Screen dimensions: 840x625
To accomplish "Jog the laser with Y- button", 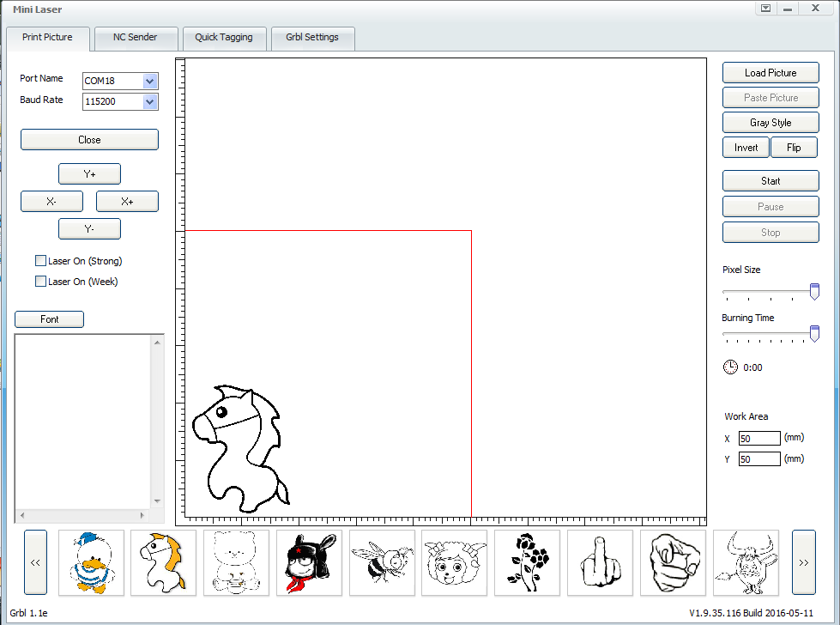I will 89,229.
